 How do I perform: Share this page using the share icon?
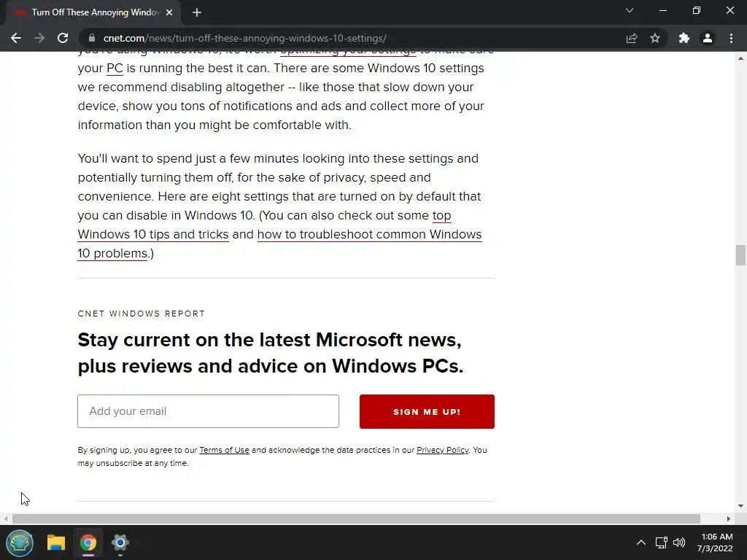[x=632, y=38]
